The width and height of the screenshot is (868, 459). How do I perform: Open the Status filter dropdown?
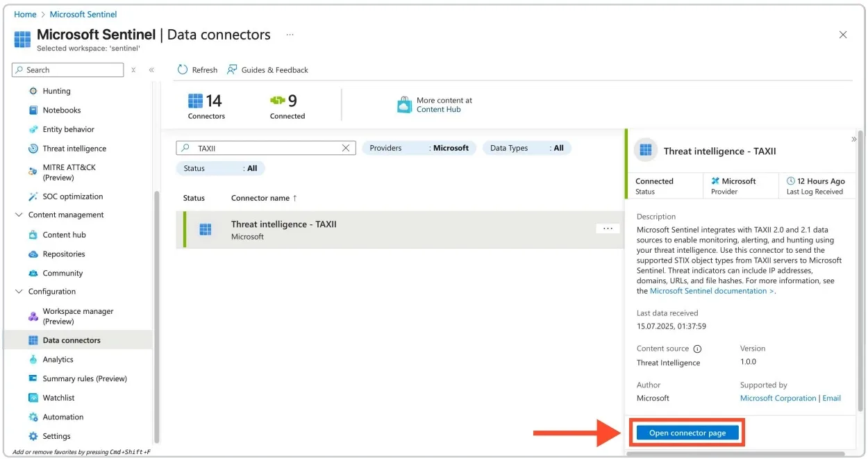221,168
